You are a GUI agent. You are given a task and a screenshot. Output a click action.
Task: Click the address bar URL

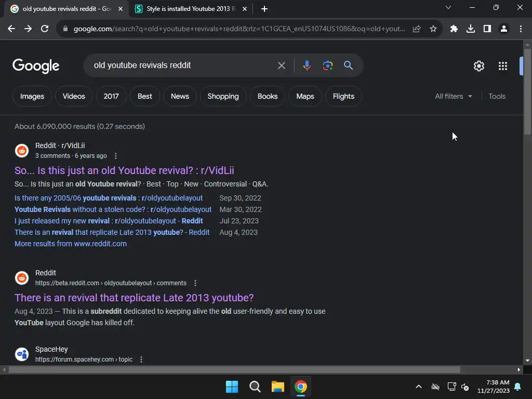pos(239,29)
